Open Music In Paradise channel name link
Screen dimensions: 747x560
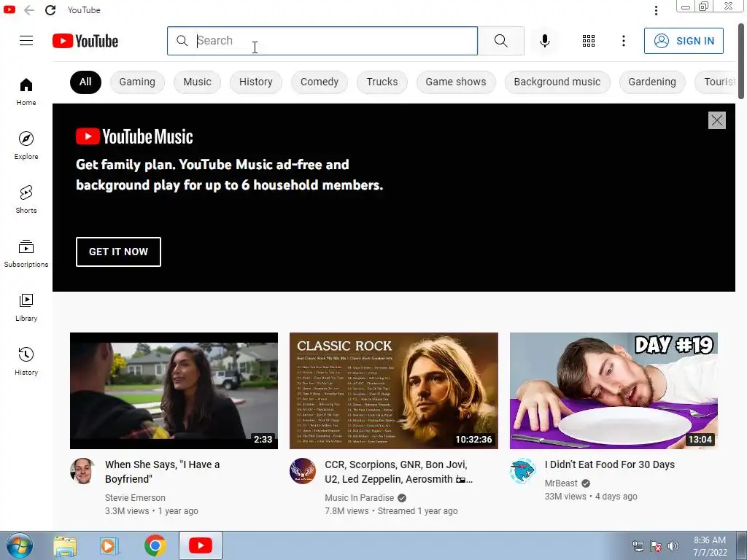359,497
